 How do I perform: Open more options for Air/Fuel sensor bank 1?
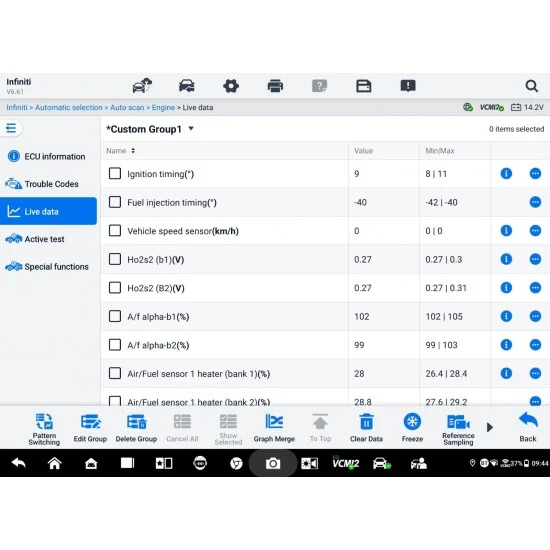pyautogui.click(x=535, y=374)
